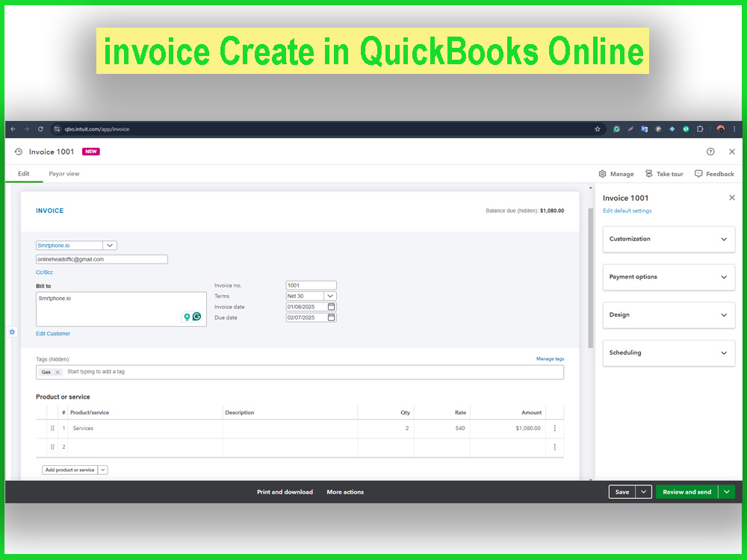Click the NEW badge beside Invoice 1001
This screenshot has height=560, width=747.
pos(91,152)
